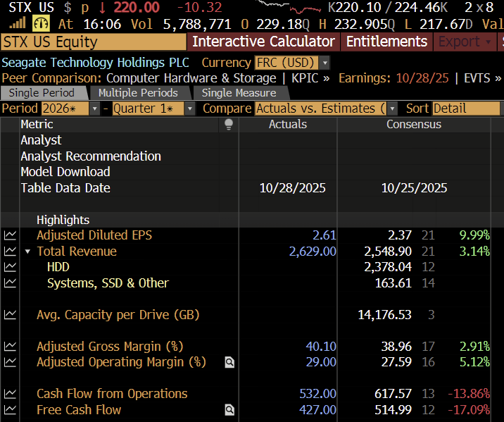Click magnifier icon beside Adjusted Operating Margin

tap(229, 363)
